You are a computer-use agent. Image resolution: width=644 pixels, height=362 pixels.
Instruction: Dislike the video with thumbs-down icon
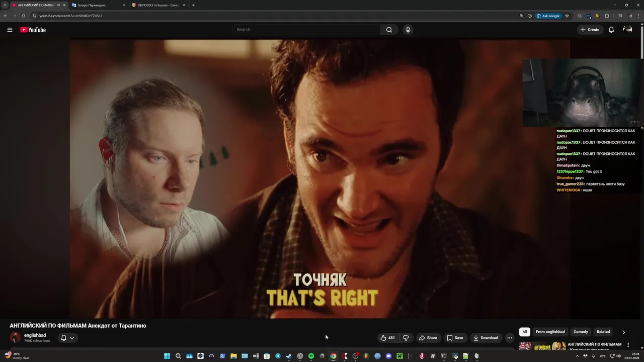click(x=406, y=338)
